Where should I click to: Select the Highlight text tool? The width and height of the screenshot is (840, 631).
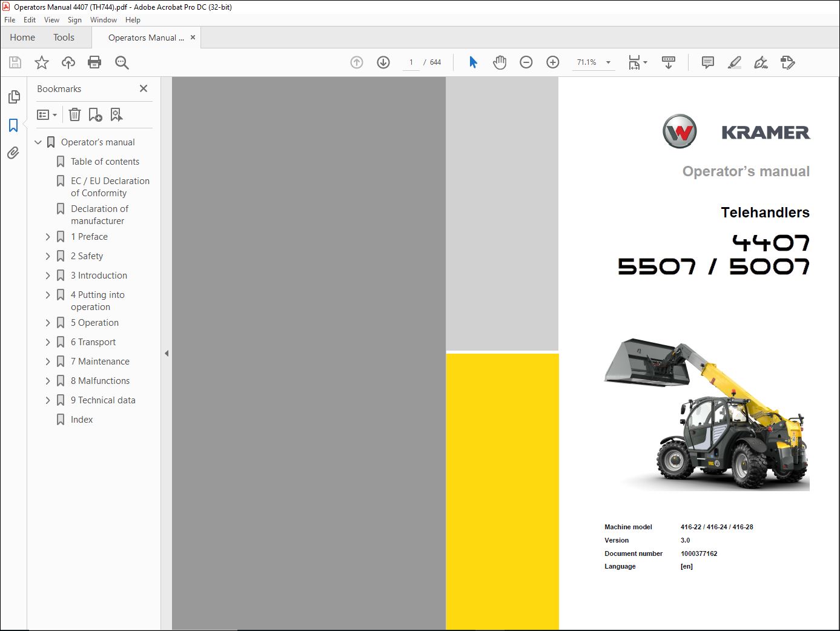coord(734,62)
